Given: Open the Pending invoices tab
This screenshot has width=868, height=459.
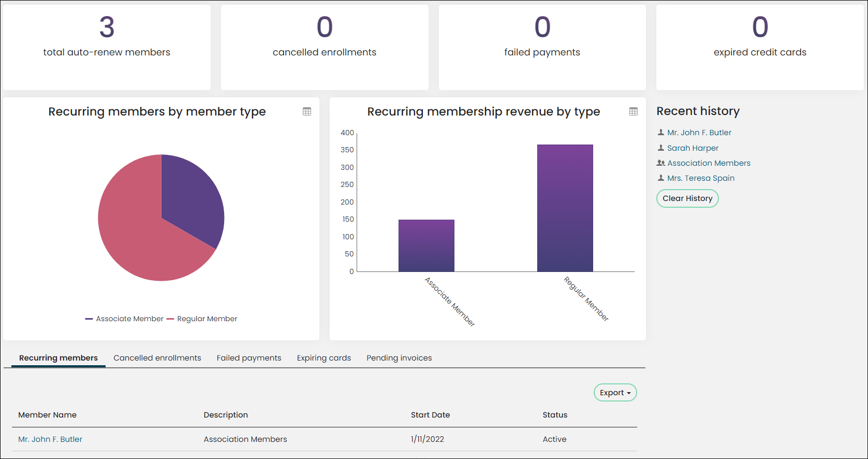Looking at the screenshot, I should tap(399, 358).
